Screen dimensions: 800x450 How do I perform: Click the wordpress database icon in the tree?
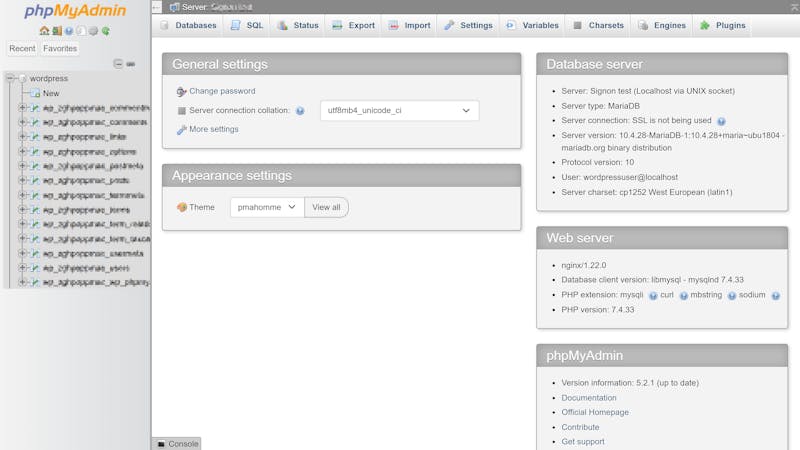coord(22,79)
